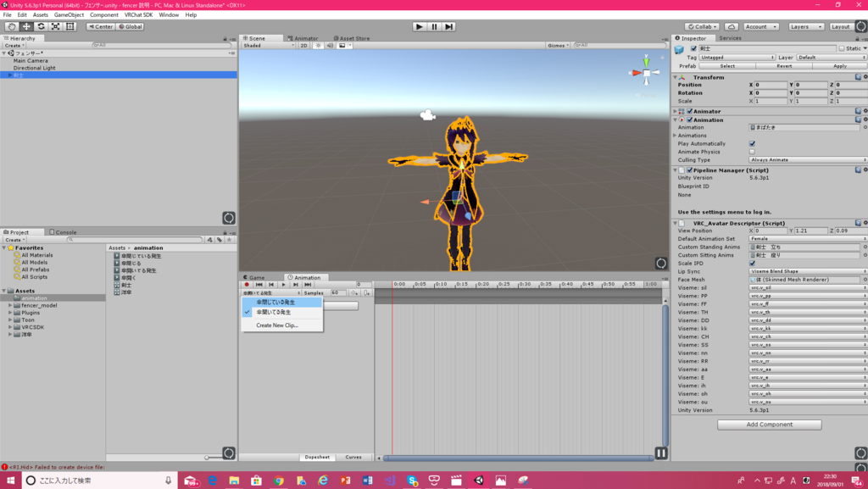Select the Move tool in toolbar
The image size is (868, 489).
point(26,26)
